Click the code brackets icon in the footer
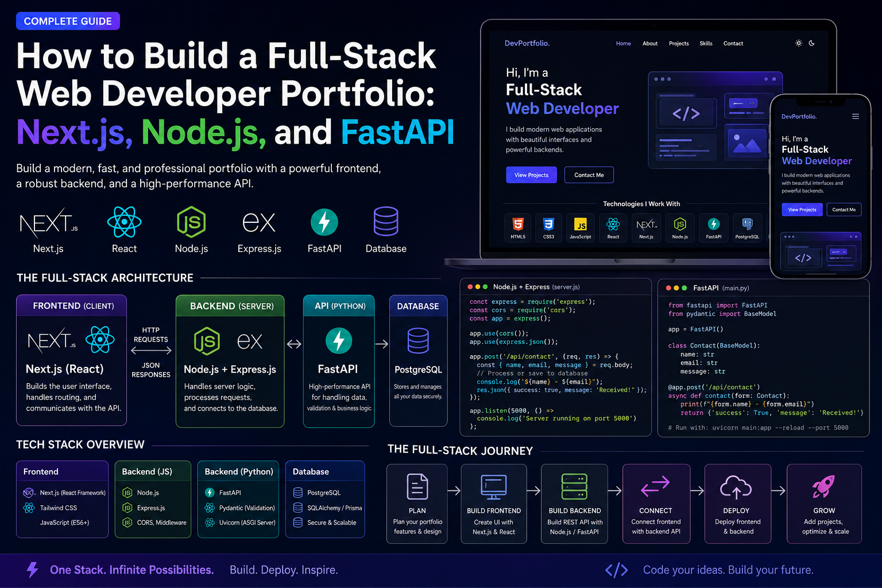This screenshot has height=588, width=882. 617,570
